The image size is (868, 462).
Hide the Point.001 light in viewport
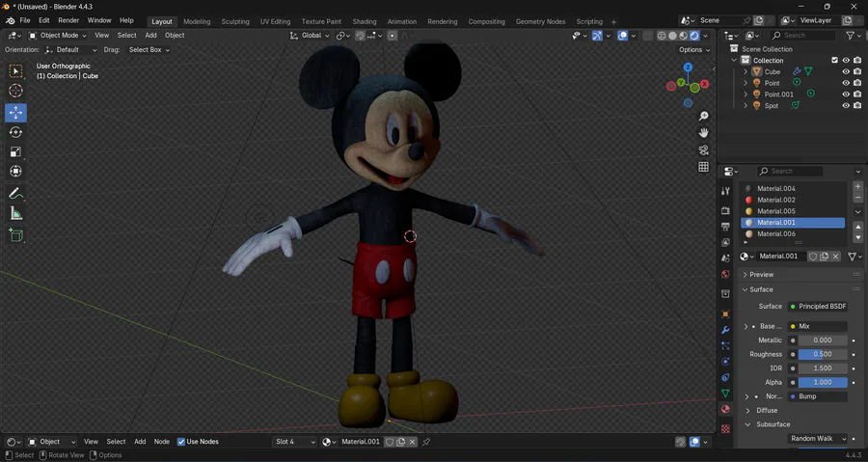(845, 95)
